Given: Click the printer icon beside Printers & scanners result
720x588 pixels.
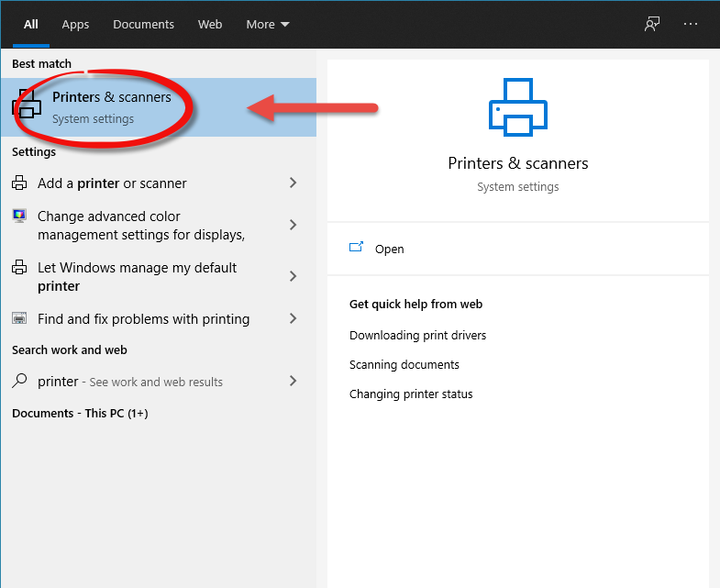Looking at the screenshot, I should pos(27,104).
